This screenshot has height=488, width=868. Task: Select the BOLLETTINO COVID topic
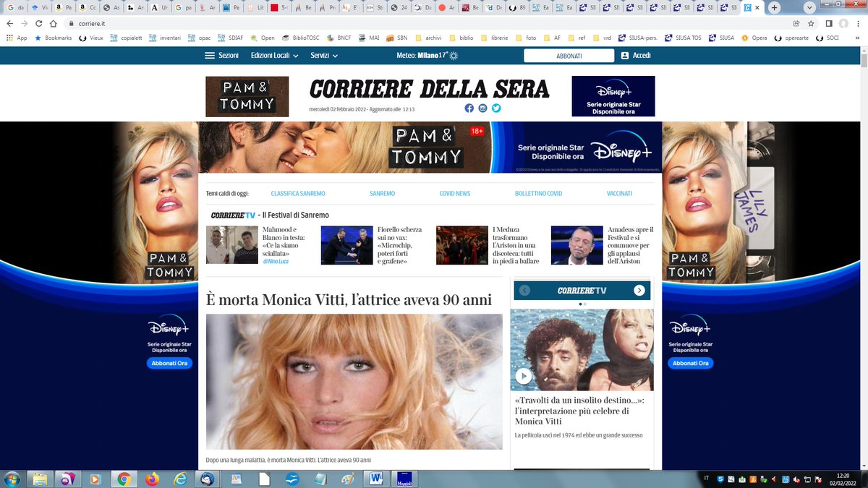pyautogui.click(x=538, y=194)
